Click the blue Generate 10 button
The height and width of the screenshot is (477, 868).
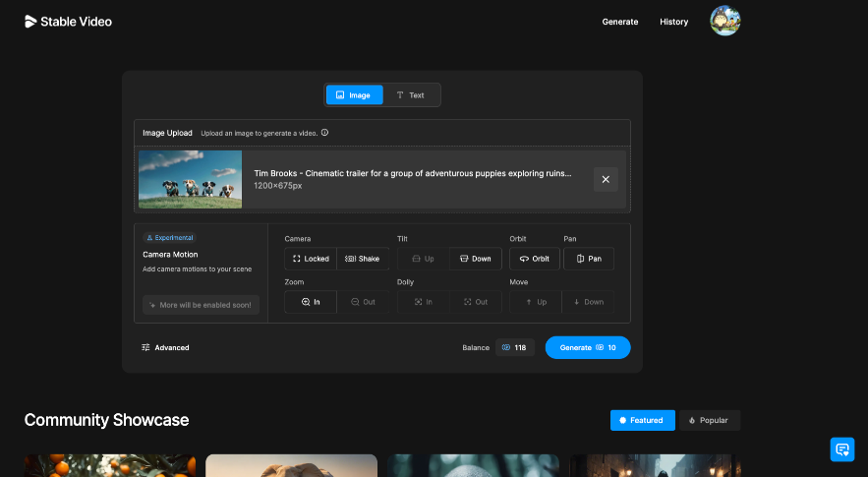588,347
